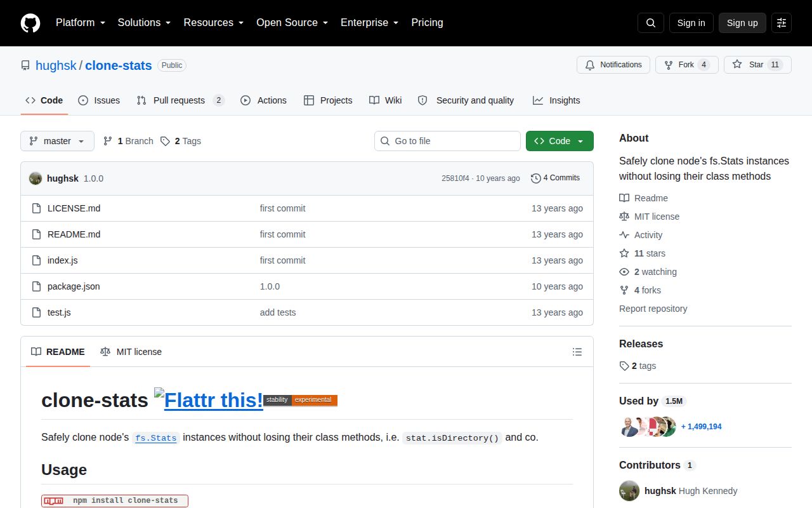Open the clone-stats repository link
This screenshot has width=812, height=508.
coord(119,65)
